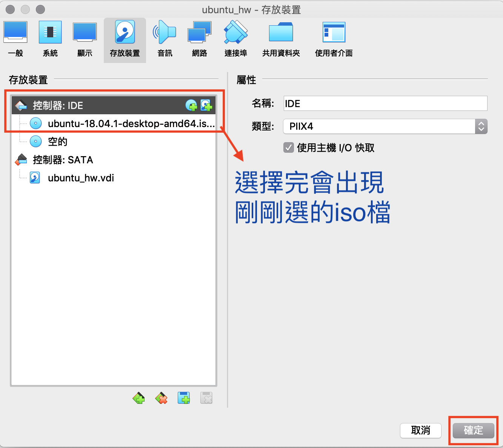Click the 名稱 name field containing IDE
503x448 pixels.
pyautogui.click(x=385, y=103)
